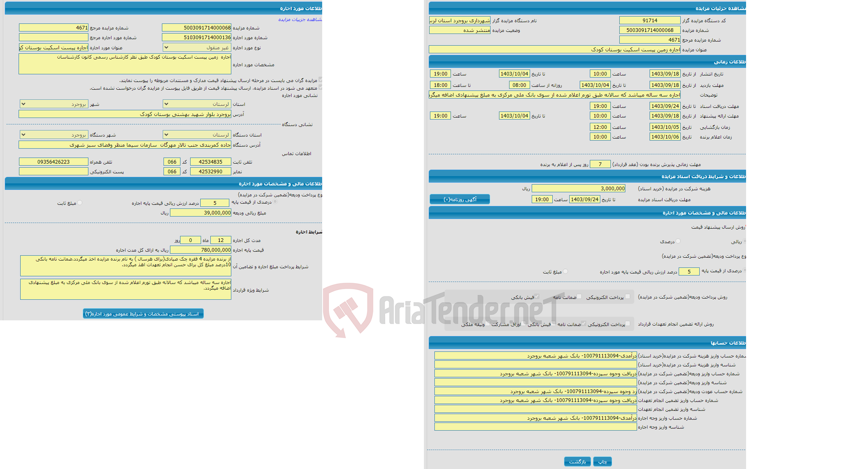868x469 pixels.
Task: Click بازگشت back button at bottom right
Action: pyautogui.click(x=577, y=461)
